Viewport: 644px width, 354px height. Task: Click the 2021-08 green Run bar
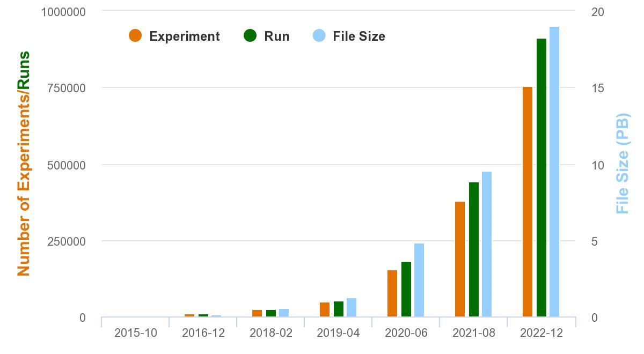pos(473,249)
